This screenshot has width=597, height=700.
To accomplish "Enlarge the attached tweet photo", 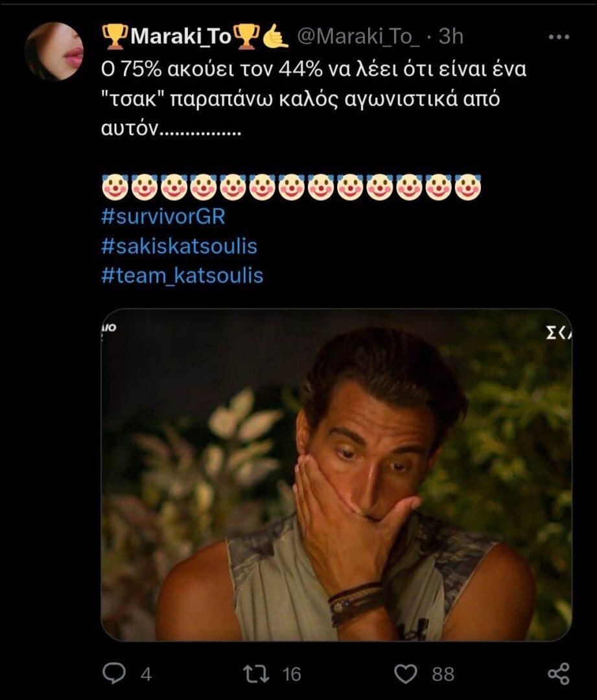I will click(336, 475).
